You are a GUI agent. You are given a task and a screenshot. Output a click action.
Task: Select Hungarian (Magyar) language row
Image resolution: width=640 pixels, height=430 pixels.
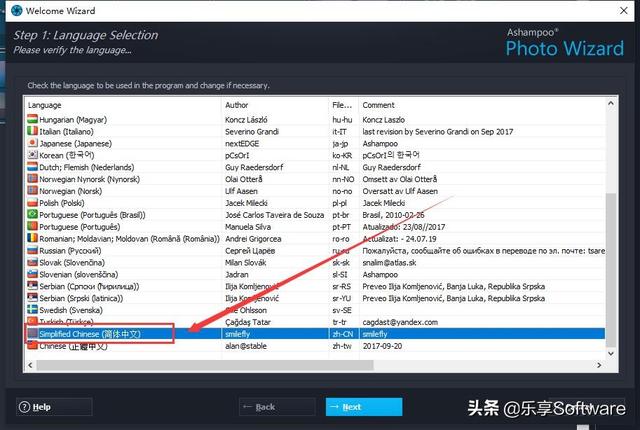click(315, 120)
